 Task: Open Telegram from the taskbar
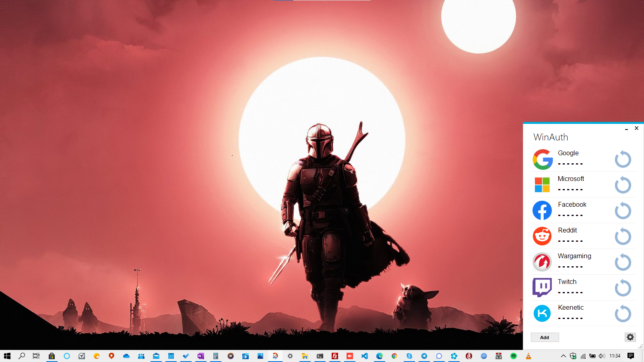click(x=424, y=356)
